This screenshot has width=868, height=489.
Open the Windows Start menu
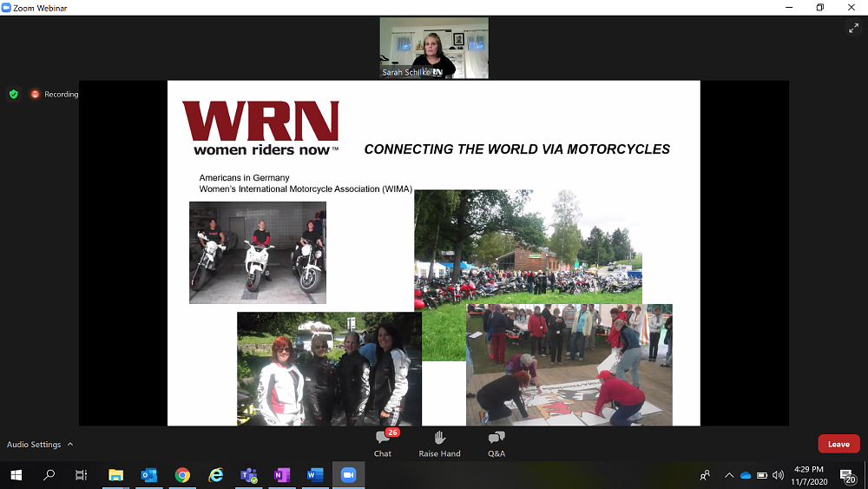pos(16,475)
